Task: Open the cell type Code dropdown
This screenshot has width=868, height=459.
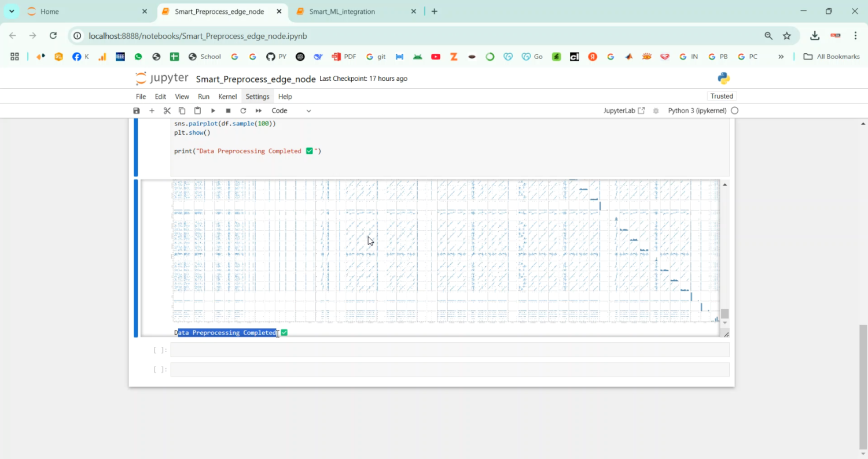Action: pos(291,110)
